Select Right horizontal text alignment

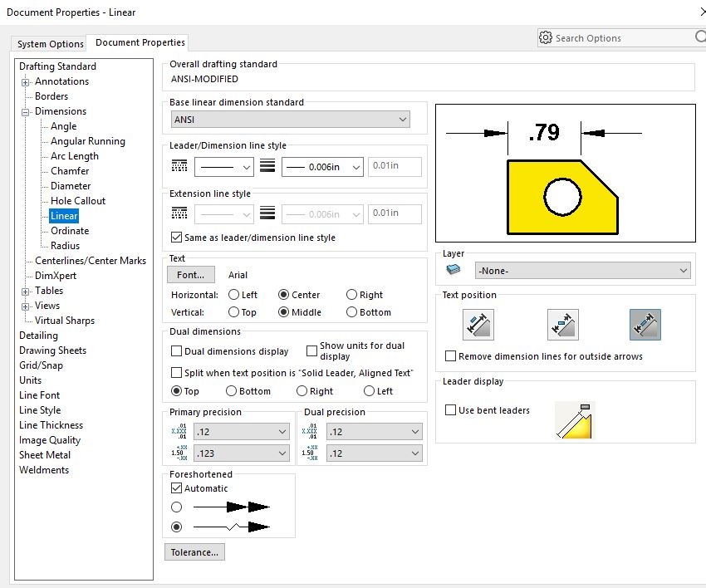[351, 295]
